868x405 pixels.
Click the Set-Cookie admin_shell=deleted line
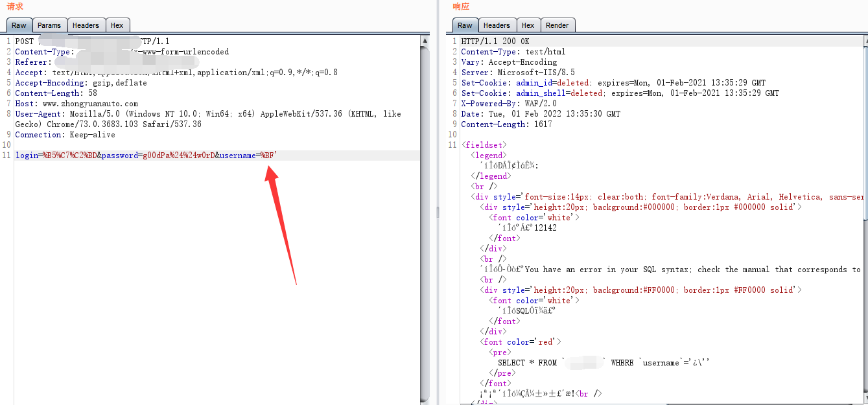click(x=620, y=93)
